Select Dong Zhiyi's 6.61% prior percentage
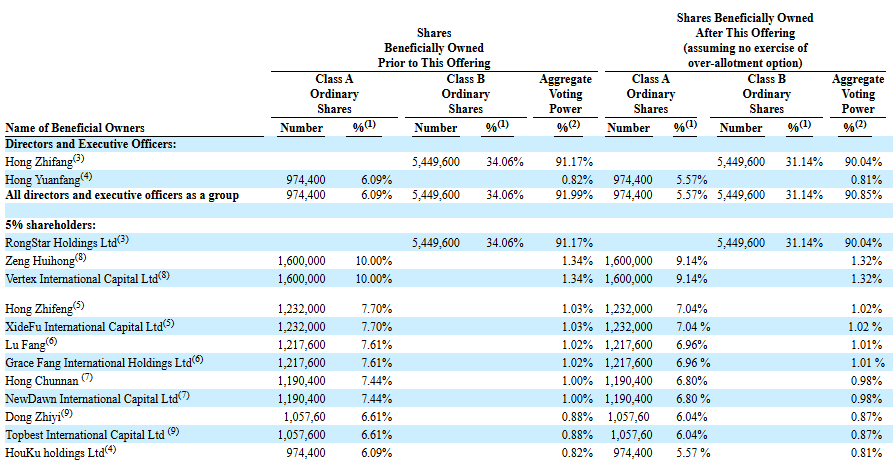This screenshot has width=893, height=464. [376, 417]
